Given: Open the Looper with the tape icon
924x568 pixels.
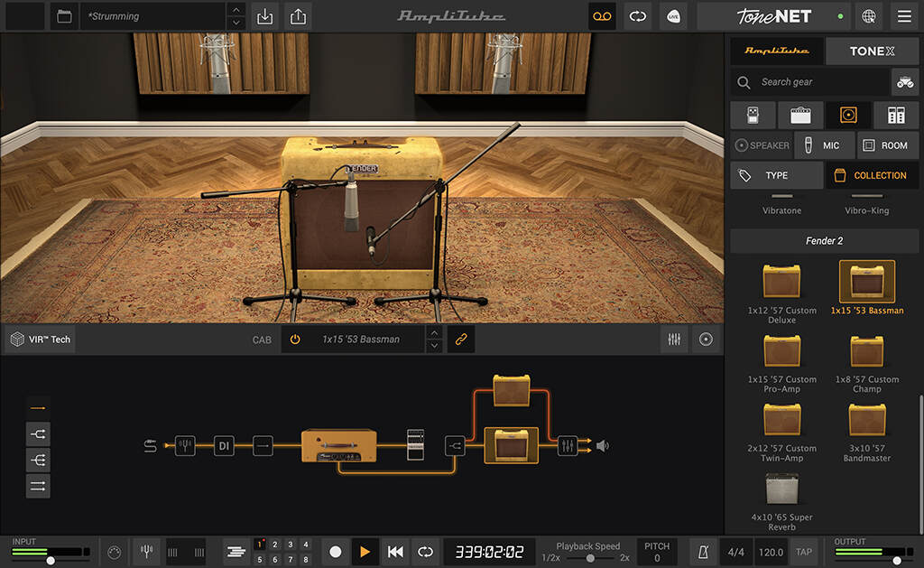Looking at the screenshot, I should pos(602,15).
